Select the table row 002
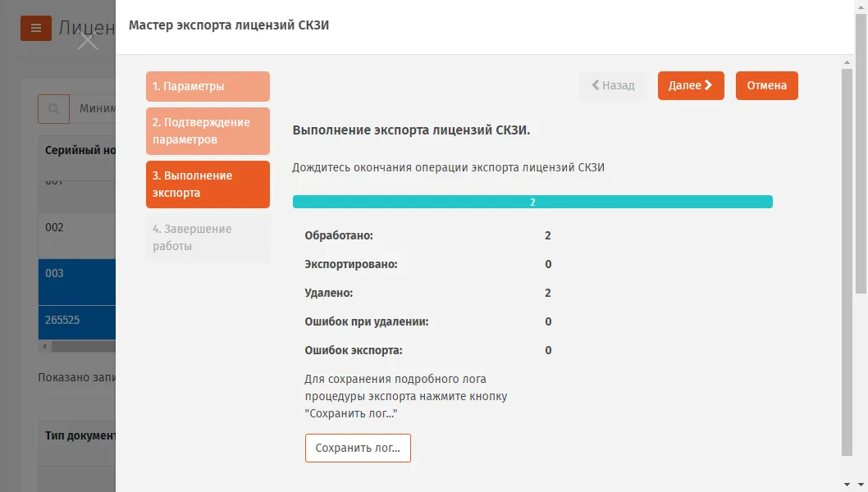868x492 pixels. point(77,236)
